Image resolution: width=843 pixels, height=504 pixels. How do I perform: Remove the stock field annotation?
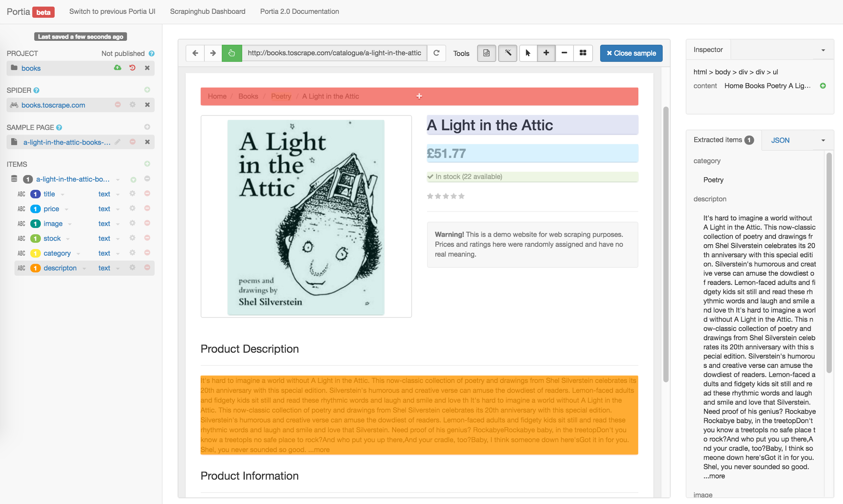point(147,238)
